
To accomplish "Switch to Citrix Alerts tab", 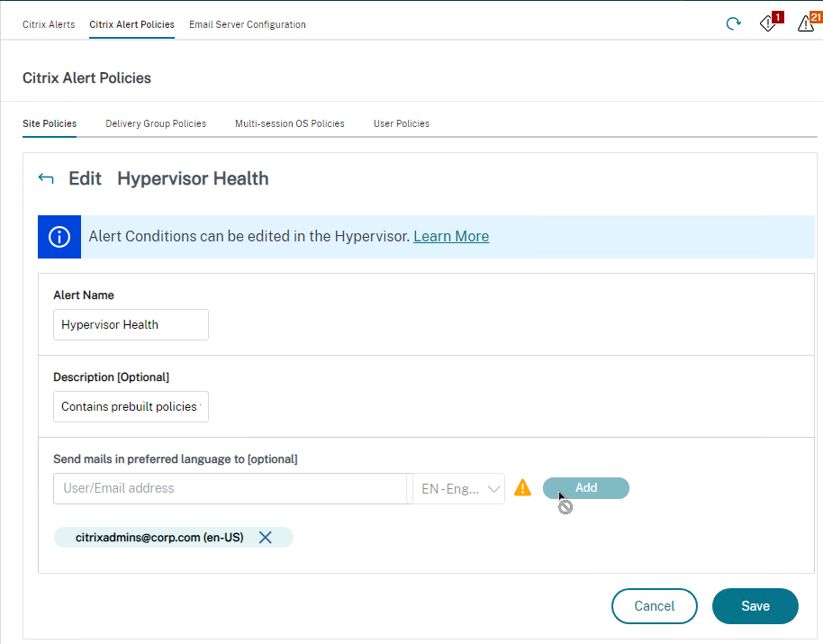I will 49,24.
